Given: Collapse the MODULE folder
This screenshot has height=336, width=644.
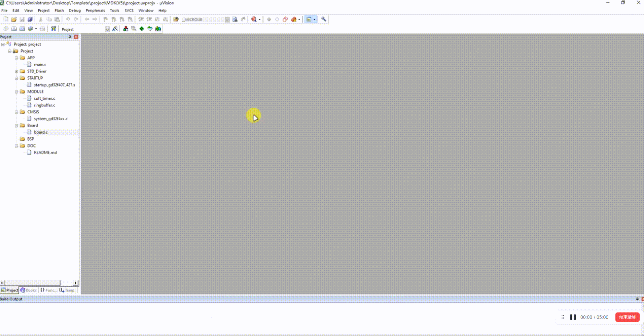Looking at the screenshot, I should tap(16, 92).
